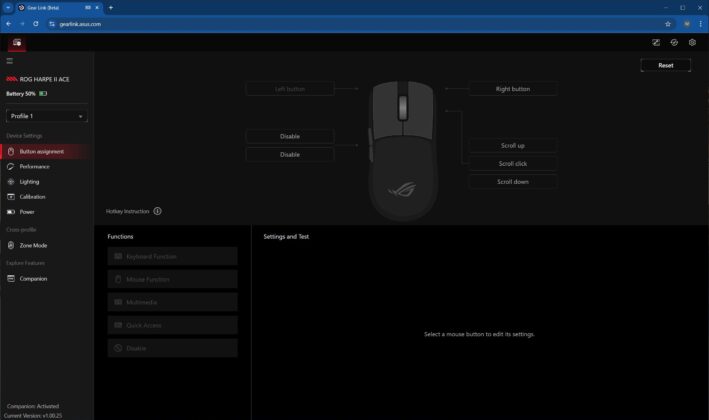Viewport: 709px width, 420px height.
Task: Open the browser three-dot menu
Action: [700, 24]
